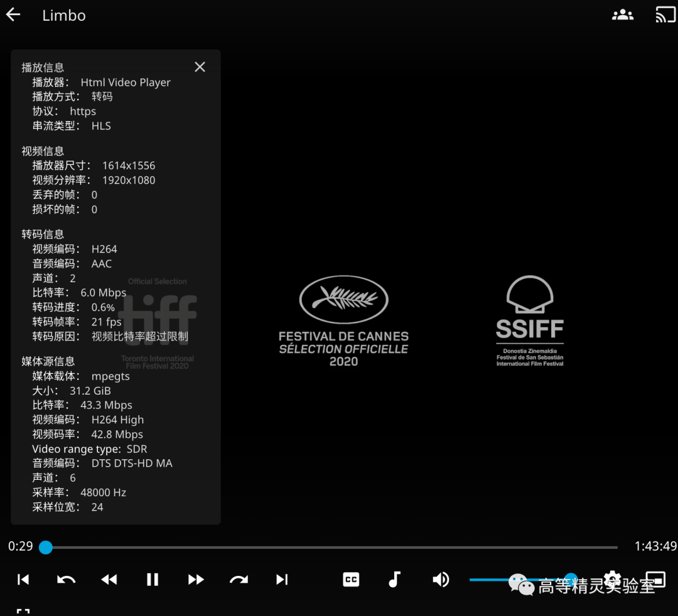Click the end time 1:43:49
This screenshot has width=678, height=616.
[x=655, y=546]
